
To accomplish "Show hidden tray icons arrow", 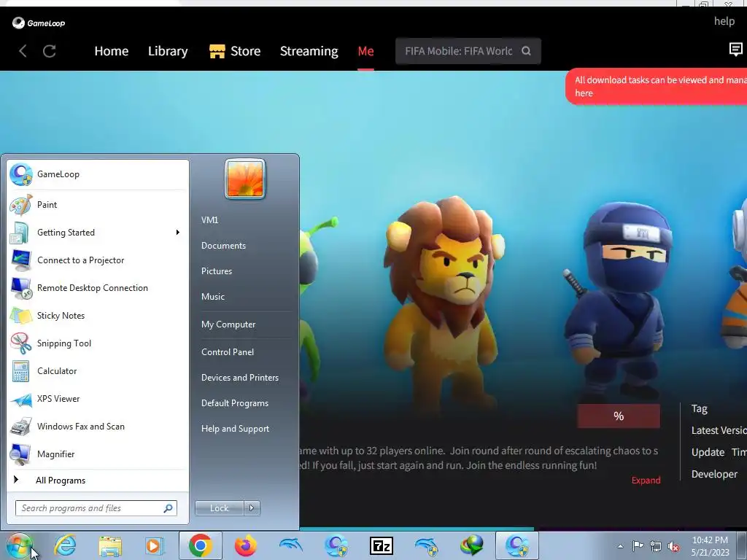I will [620, 547].
